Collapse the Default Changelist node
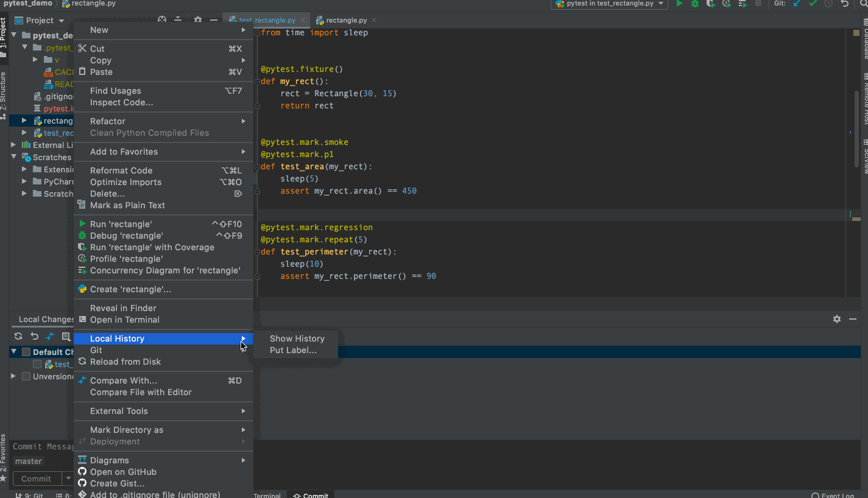This screenshot has width=868, height=498. (13, 352)
